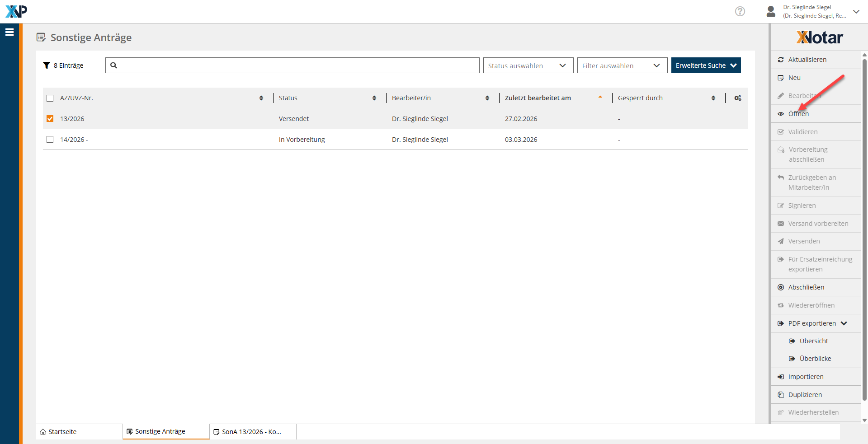The width and height of the screenshot is (868, 444).
Task: Click the user profile avatar icon
Action: (x=771, y=11)
